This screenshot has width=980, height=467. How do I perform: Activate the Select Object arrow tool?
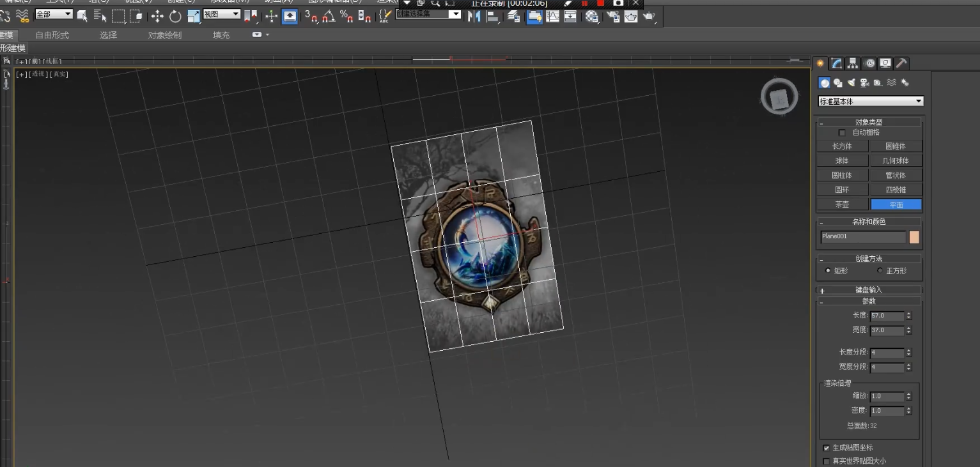point(82,16)
